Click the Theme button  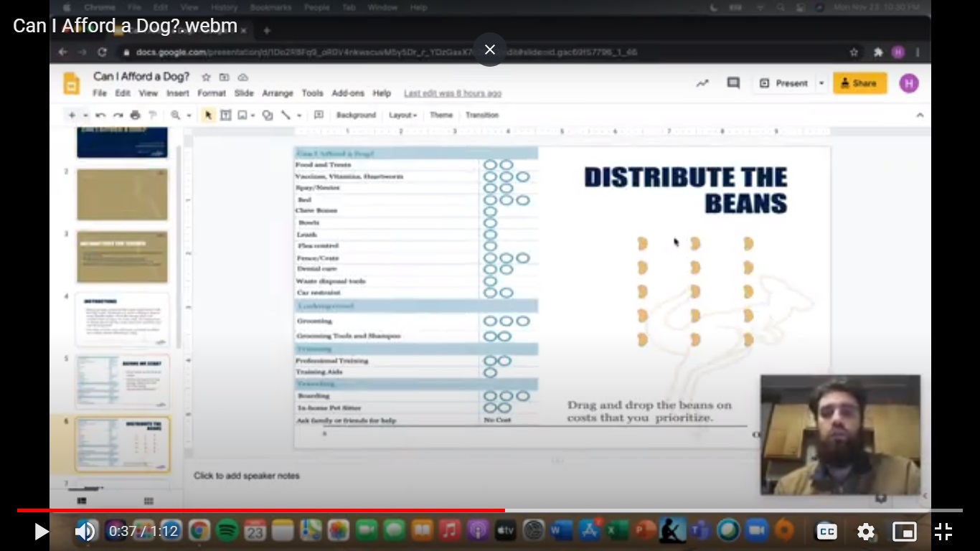(x=441, y=115)
